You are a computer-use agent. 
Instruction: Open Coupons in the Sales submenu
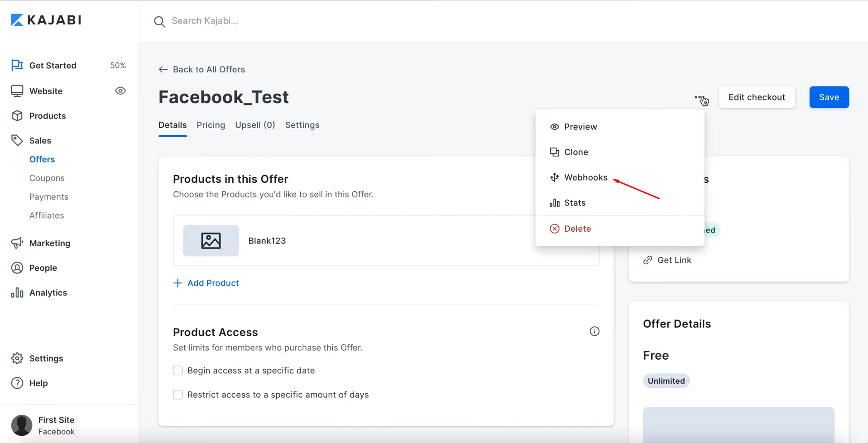pyautogui.click(x=47, y=178)
